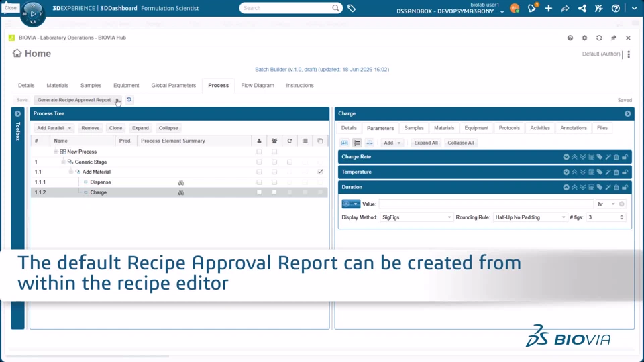Select the card view icon in Parameters toolbar
The height and width of the screenshot is (362, 644).
[345, 143]
